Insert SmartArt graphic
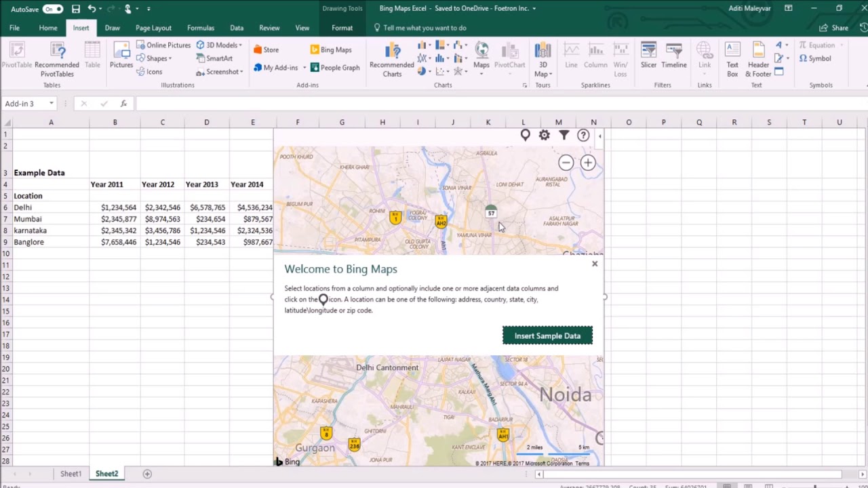Image resolution: width=868 pixels, height=488 pixels. point(214,58)
